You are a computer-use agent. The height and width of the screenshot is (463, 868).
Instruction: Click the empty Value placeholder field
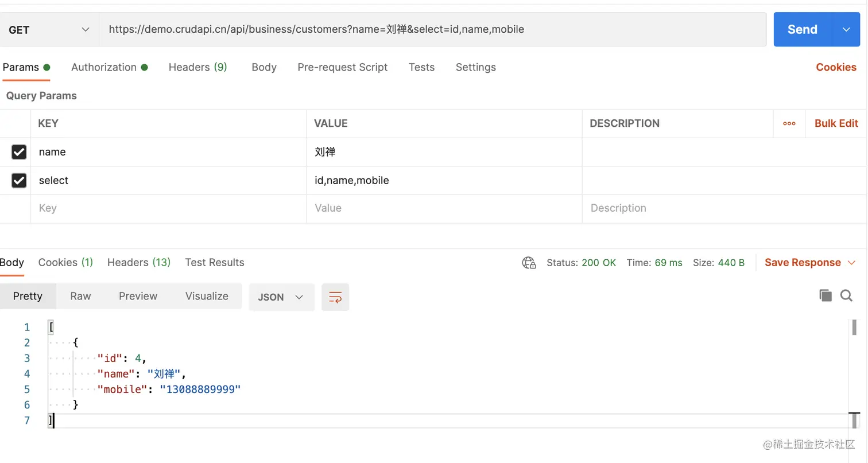tap(444, 209)
